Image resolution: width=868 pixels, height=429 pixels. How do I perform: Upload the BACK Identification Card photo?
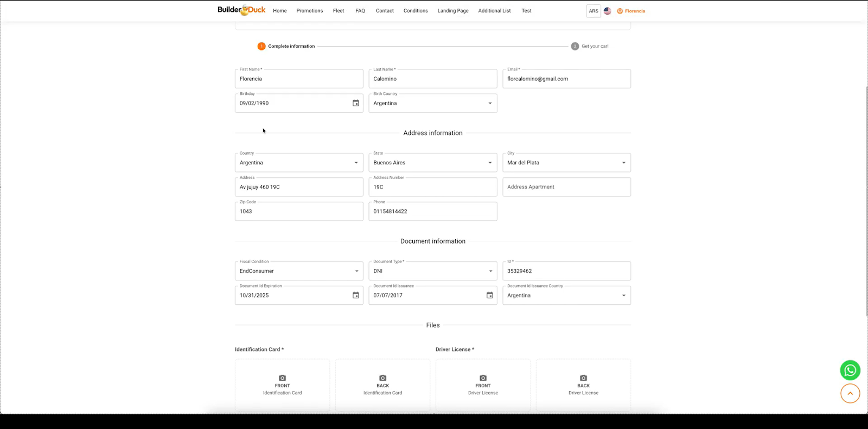382,385
